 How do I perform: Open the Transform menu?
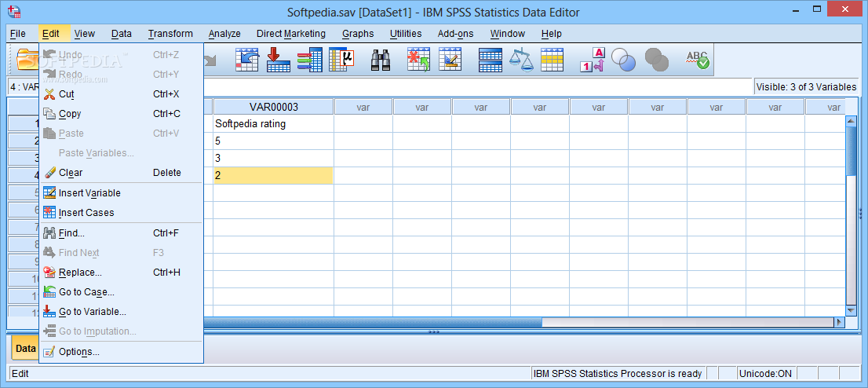click(170, 34)
